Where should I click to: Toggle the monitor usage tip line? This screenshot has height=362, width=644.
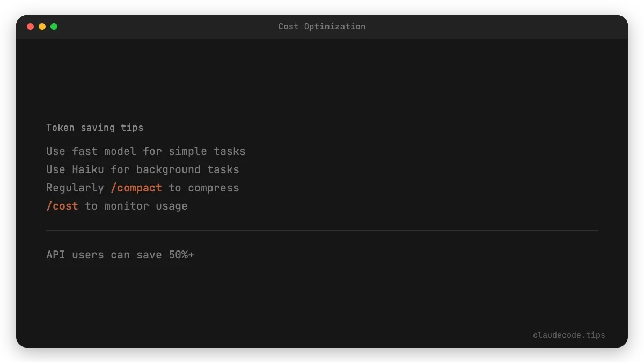[117, 206]
